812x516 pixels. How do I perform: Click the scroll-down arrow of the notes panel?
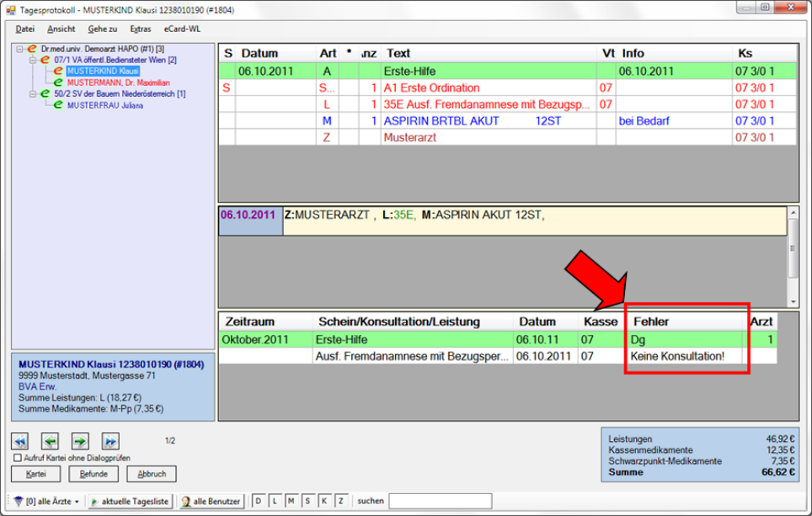(793, 302)
